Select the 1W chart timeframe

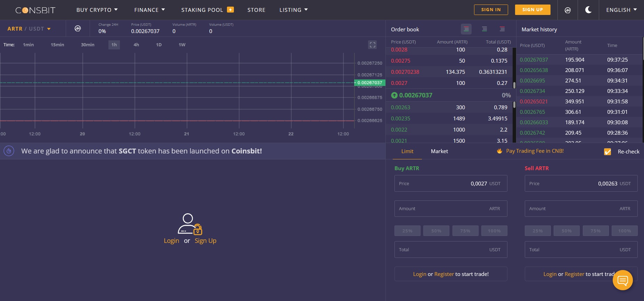[x=182, y=45]
